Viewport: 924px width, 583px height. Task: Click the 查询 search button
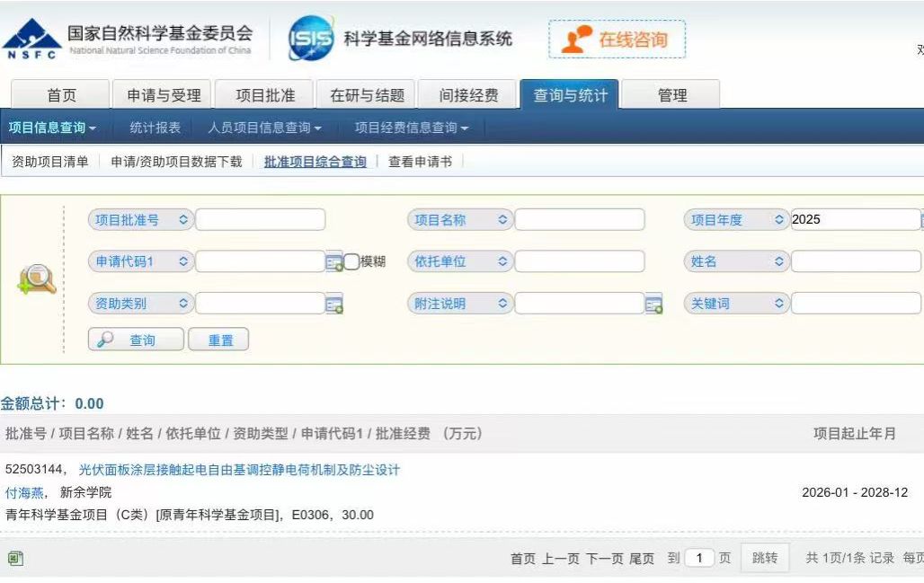(x=136, y=340)
